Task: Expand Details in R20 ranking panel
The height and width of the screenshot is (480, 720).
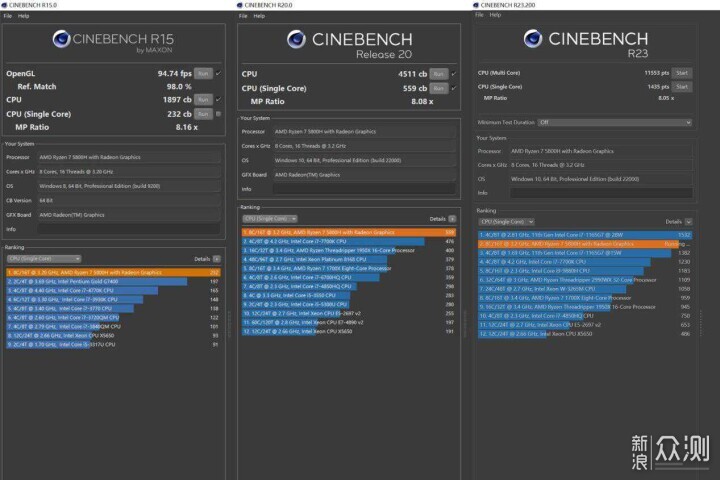Action: 452,219
